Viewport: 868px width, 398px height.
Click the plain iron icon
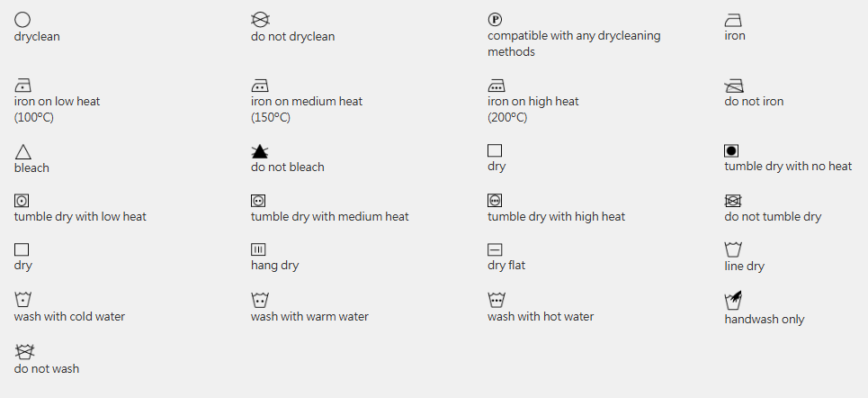(733, 19)
